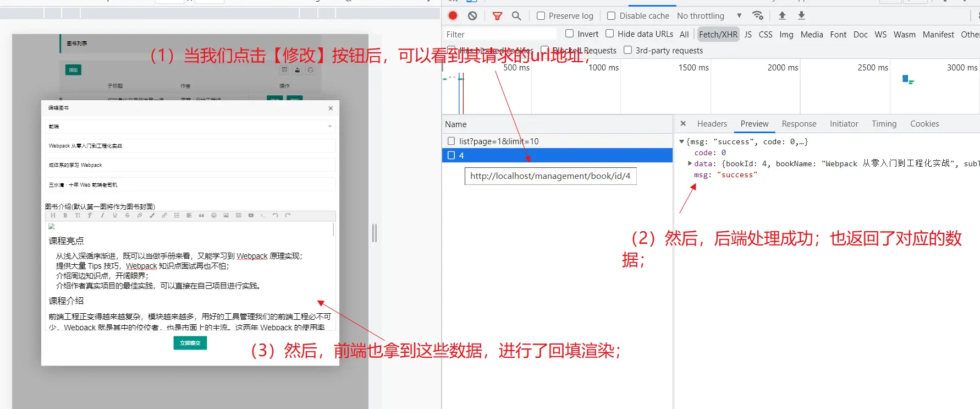
Task: Undo last edit in rich text editor
Action: [x=276, y=216]
